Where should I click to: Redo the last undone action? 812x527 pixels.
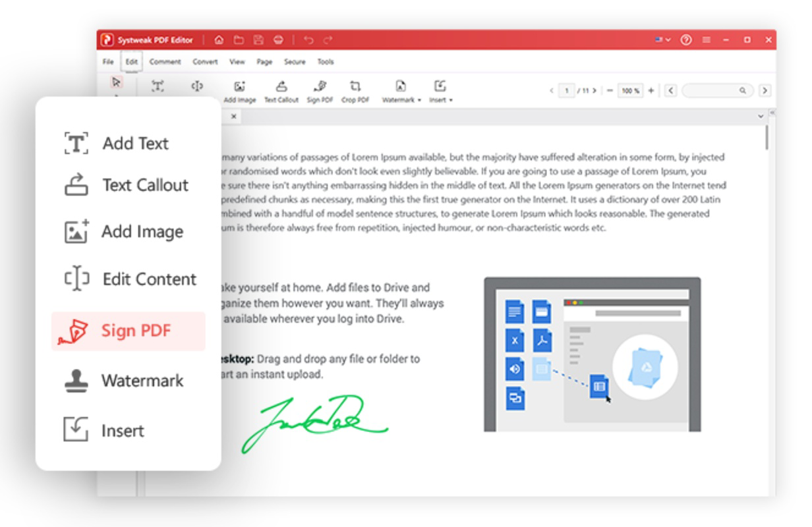(x=328, y=40)
